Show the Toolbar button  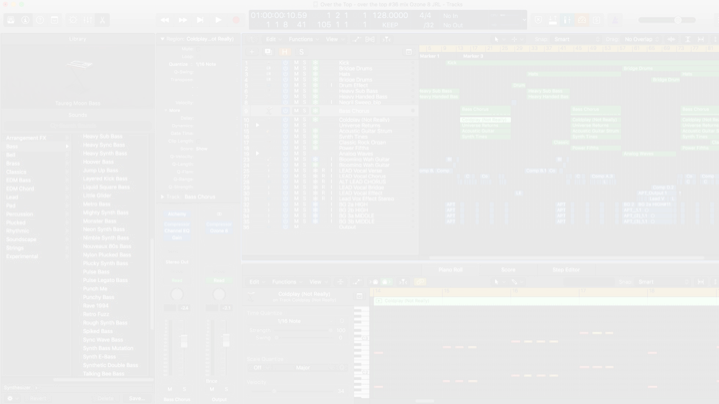point(55,20)
